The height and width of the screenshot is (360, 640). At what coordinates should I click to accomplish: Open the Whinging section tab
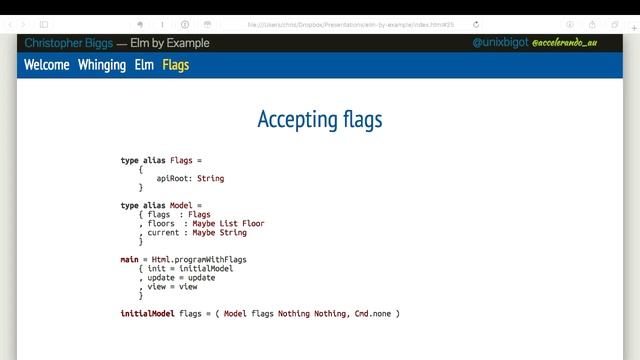(102, 65)
